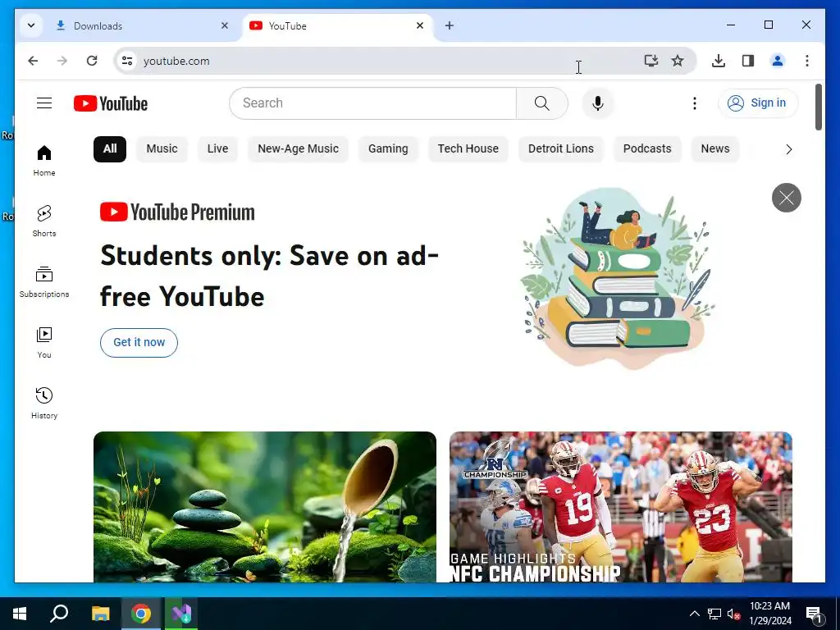Click the network tray icon
Screen dimensions: 840x630
click(714, 614)
